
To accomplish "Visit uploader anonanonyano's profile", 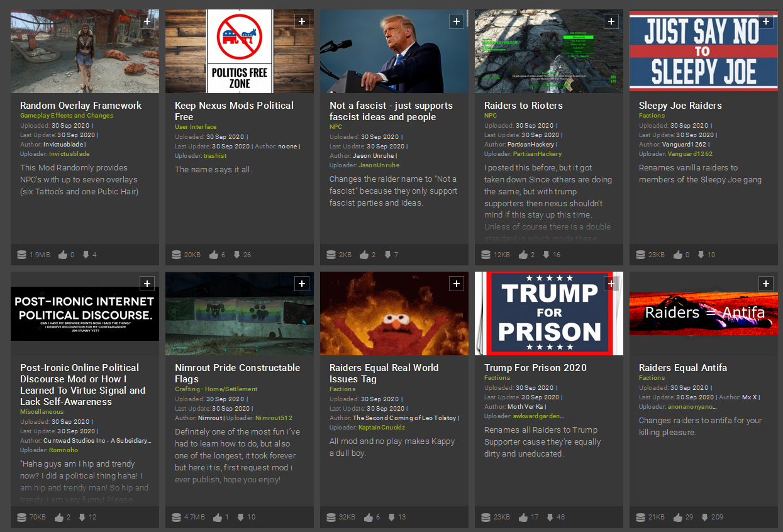I will click(692, 407).
